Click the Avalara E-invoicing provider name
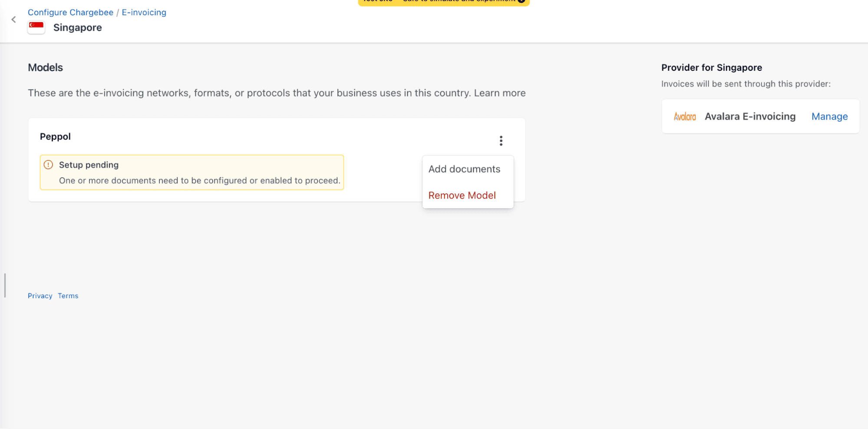 coord(750,116)
